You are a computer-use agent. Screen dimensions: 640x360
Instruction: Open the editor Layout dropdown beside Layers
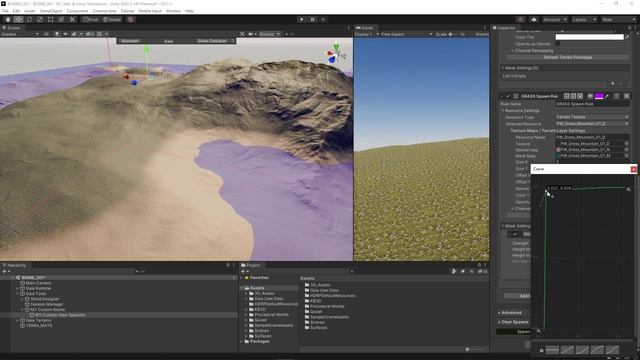click(618, 19)
